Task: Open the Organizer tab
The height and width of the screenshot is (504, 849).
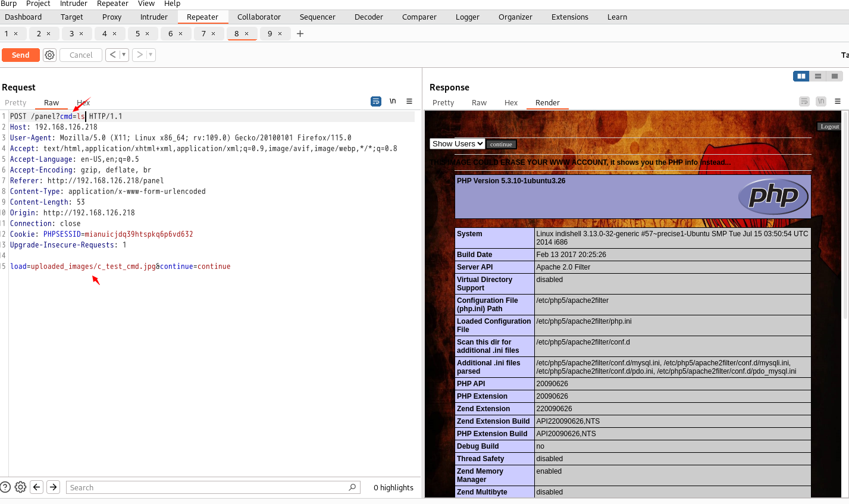Action: tap(515, 17)
